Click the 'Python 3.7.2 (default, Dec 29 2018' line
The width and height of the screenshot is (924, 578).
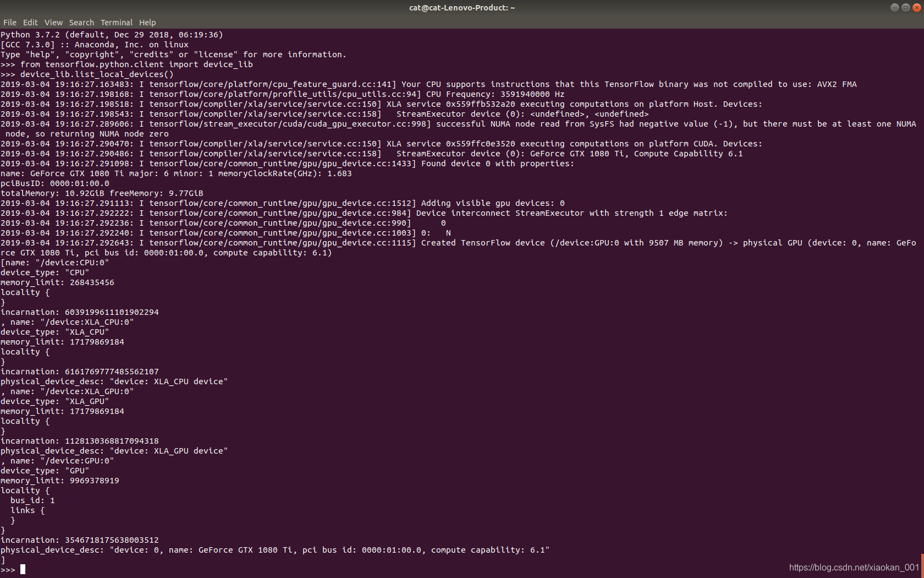pos(112,35)
